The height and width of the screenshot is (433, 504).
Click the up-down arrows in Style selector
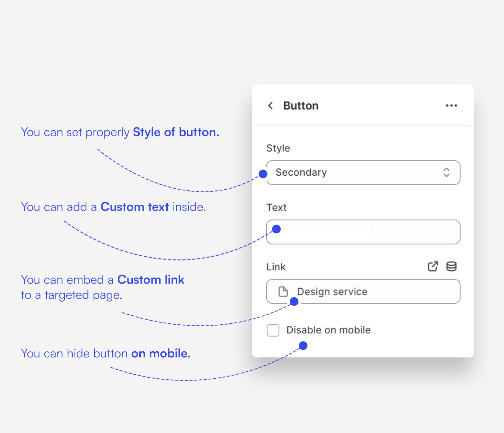point(446,172)
